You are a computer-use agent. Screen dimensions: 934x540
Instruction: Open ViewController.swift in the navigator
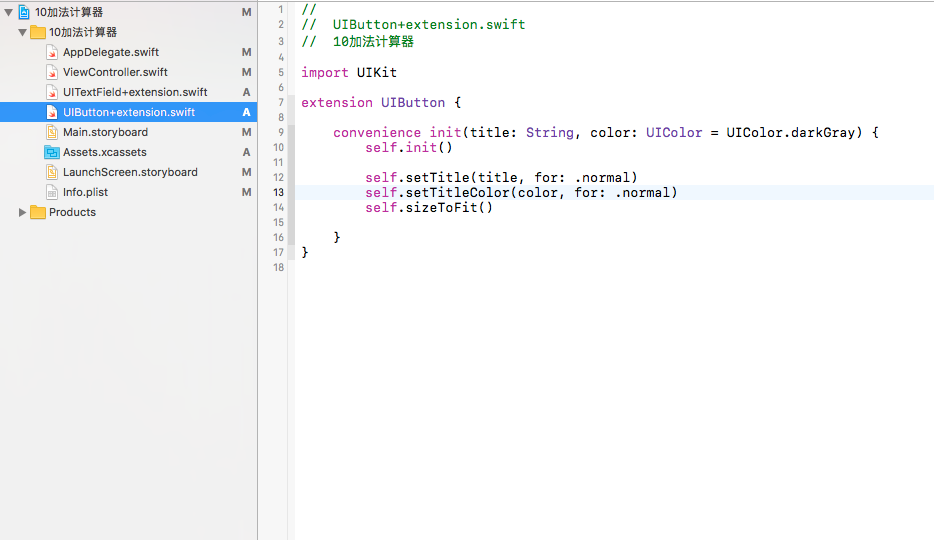(115, 72)
